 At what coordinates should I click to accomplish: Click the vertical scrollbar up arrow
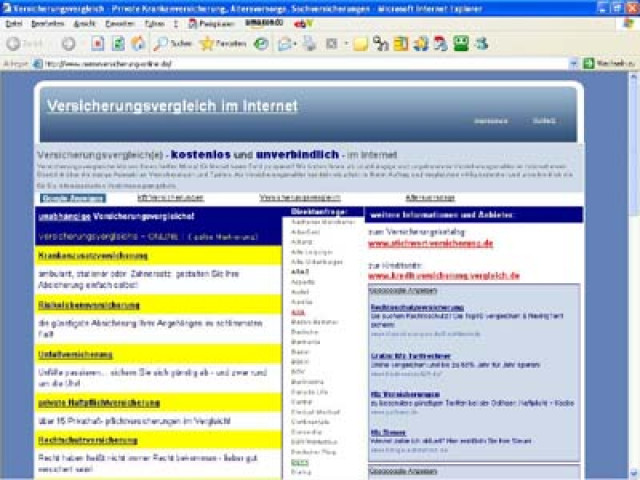pyautogui.click(x=634, y=77)
